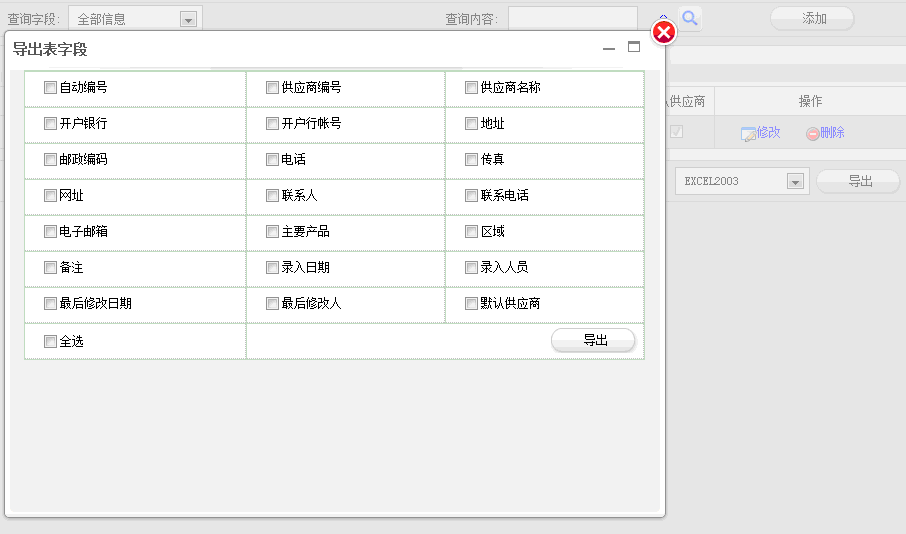Close the export fields dialog
The image size is (906, 534).
click(664, 34)
